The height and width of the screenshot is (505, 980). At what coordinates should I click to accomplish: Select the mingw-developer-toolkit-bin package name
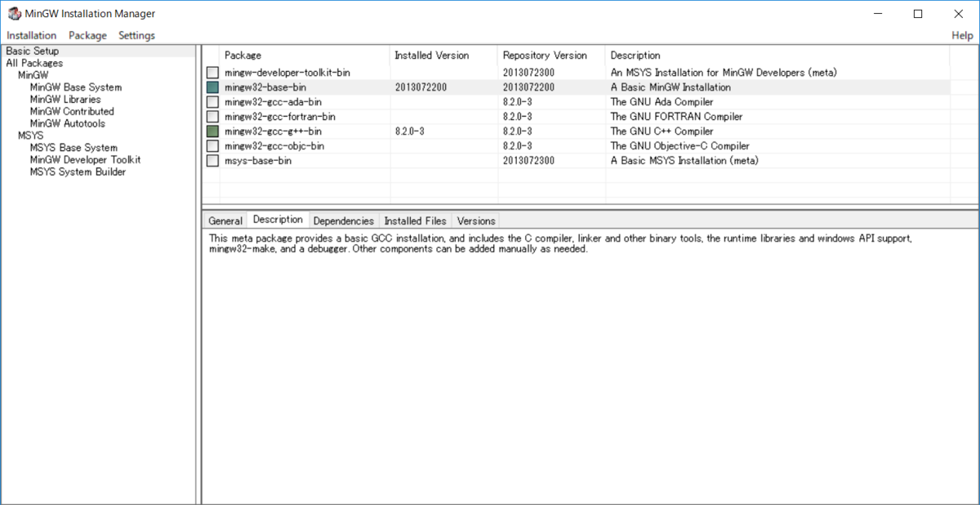[x=287, y=73]
